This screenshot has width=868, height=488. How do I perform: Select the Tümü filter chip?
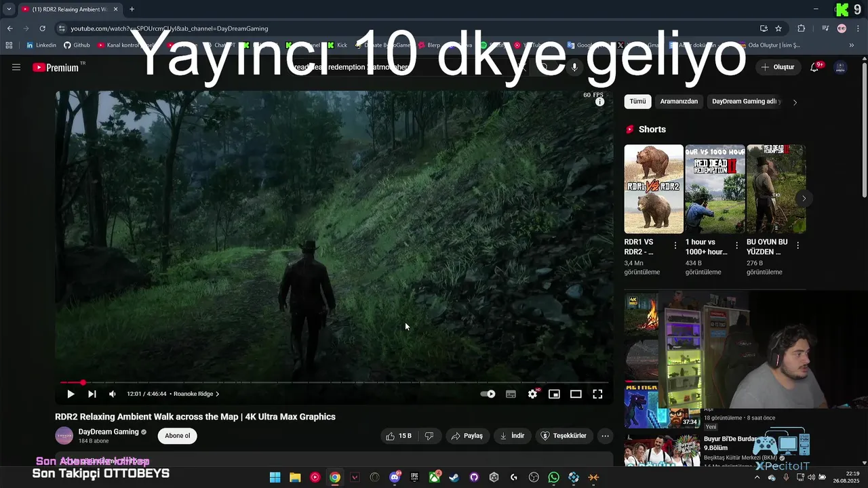[637, 102]
